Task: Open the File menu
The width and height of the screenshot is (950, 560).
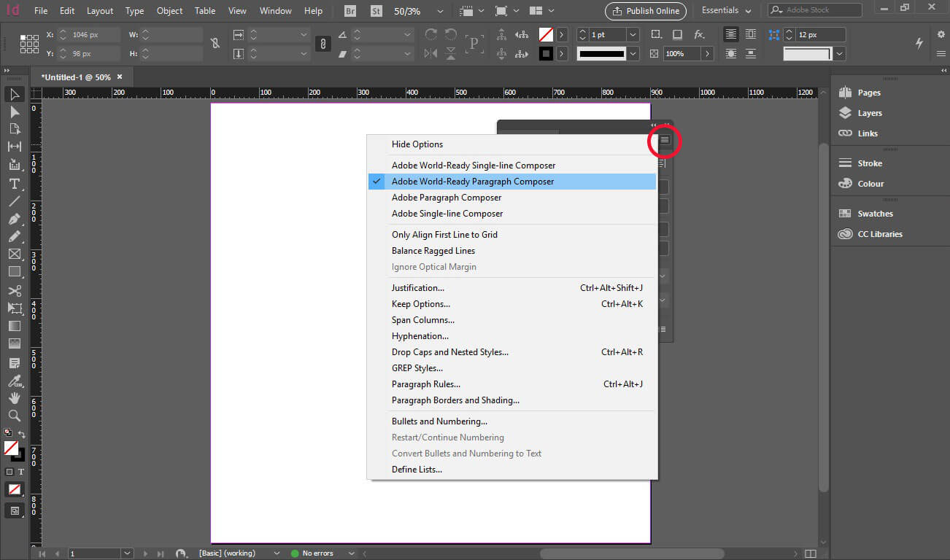Action: [41, 11]
